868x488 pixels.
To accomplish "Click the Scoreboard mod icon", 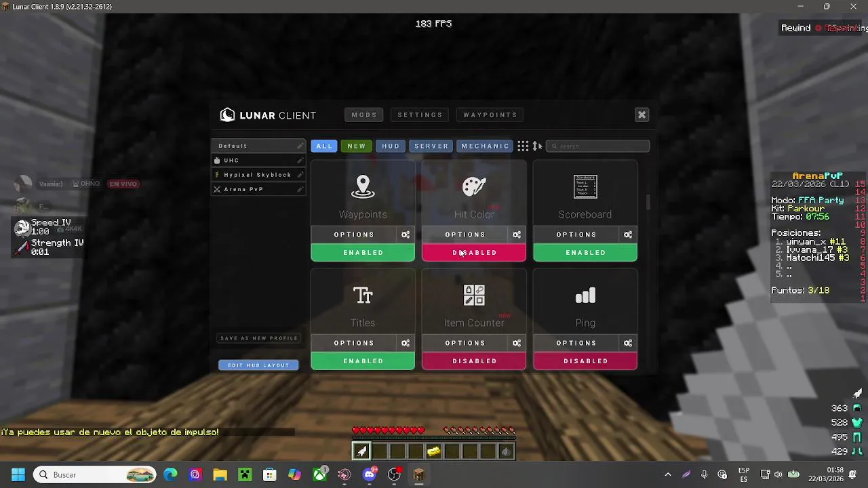I will pyautogui.click(x=585, y=186).
